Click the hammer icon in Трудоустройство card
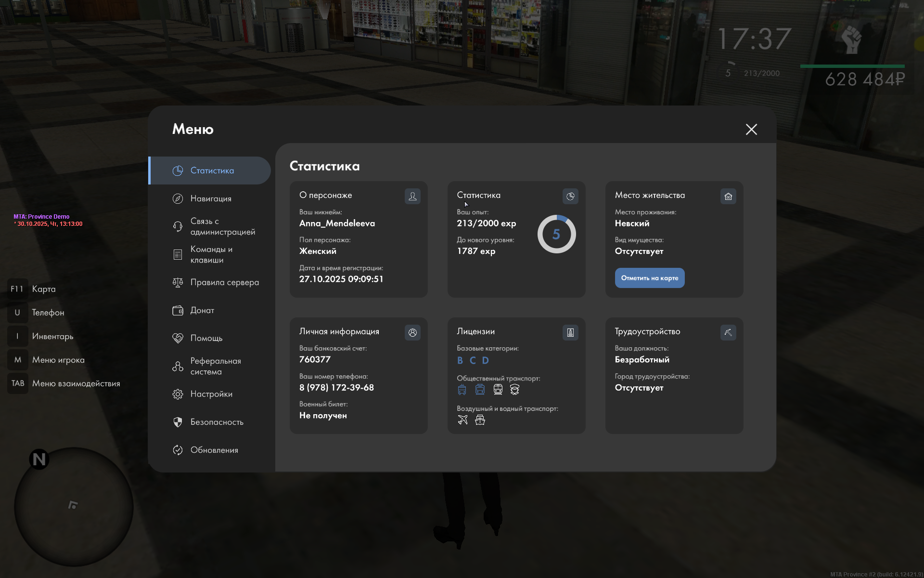The image size is (924, 578). coord(728,332)
